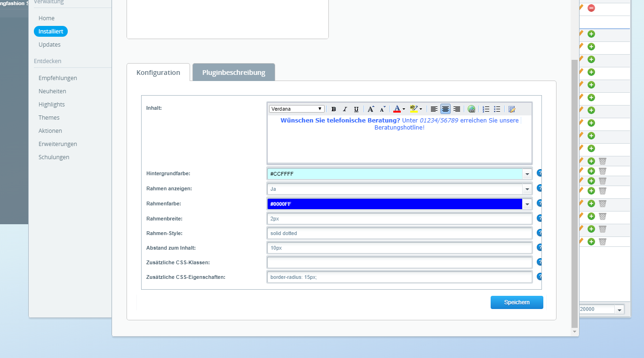Open Highlights in the sidebar

(52, 105)
